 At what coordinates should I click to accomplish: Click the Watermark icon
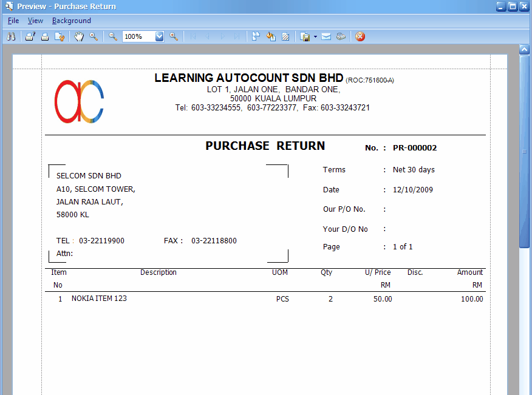pyautogui.click(x=285, y=36)
